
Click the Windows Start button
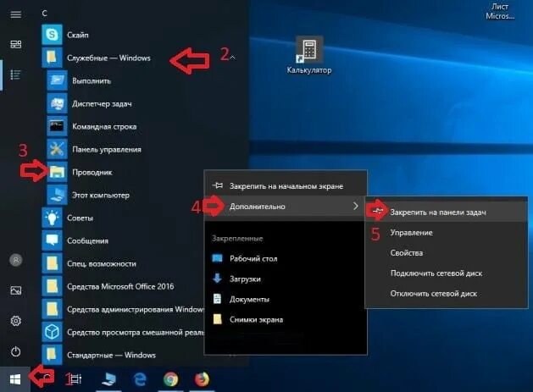coord(15,379)
